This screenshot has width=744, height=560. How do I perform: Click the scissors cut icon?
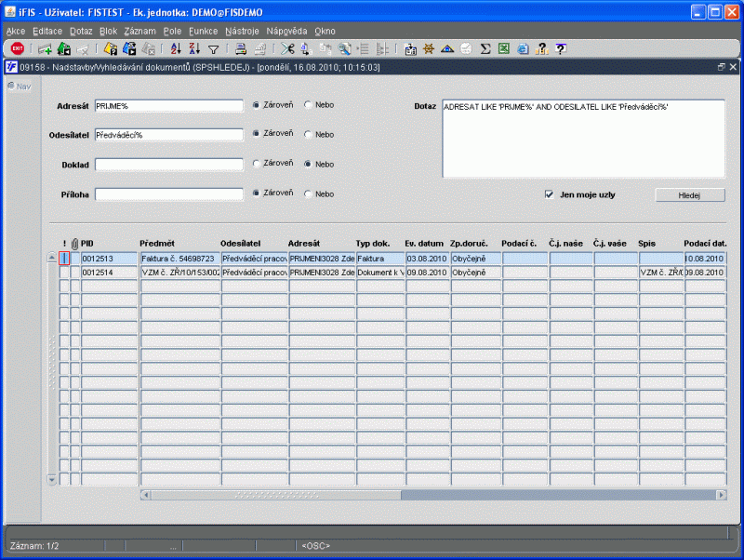coord(287,48)
